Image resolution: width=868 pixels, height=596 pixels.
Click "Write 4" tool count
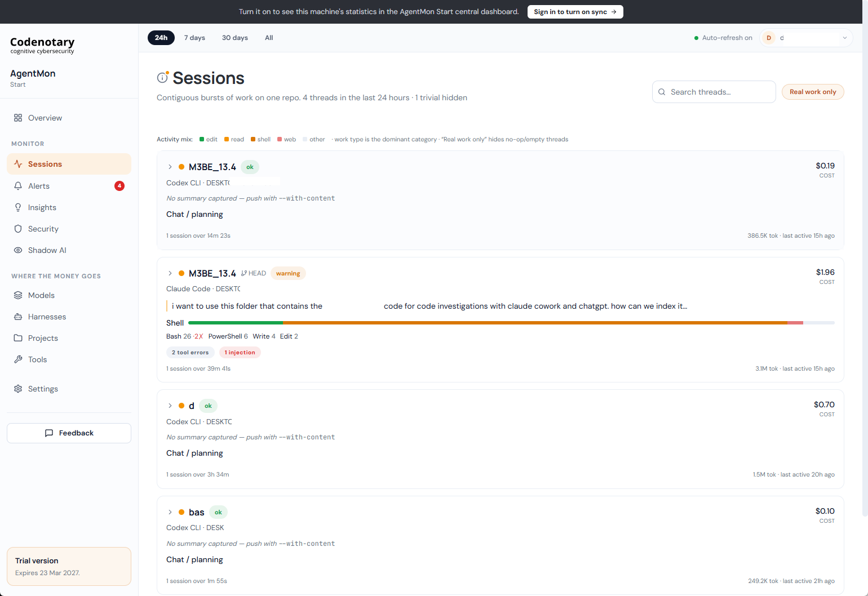(x=264, y=336)
